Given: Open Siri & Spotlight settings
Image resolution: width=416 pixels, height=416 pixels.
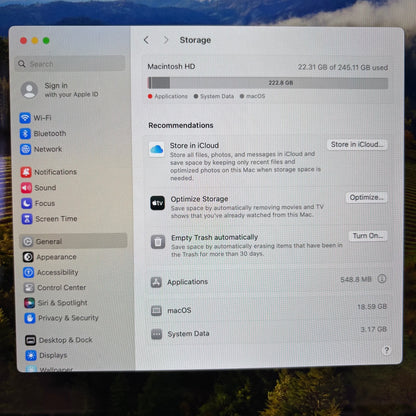Looking at the screenshot, I should tap(56, 303).
